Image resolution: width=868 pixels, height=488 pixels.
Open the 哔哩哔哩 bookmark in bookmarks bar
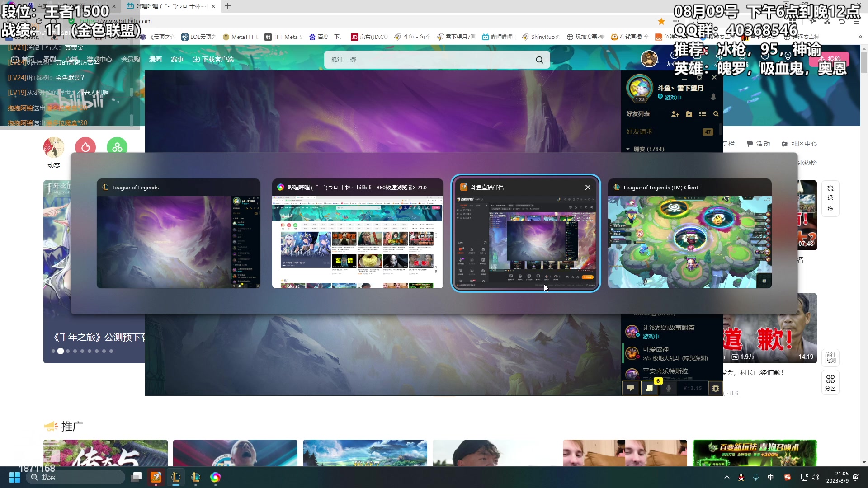pos(497,37)
